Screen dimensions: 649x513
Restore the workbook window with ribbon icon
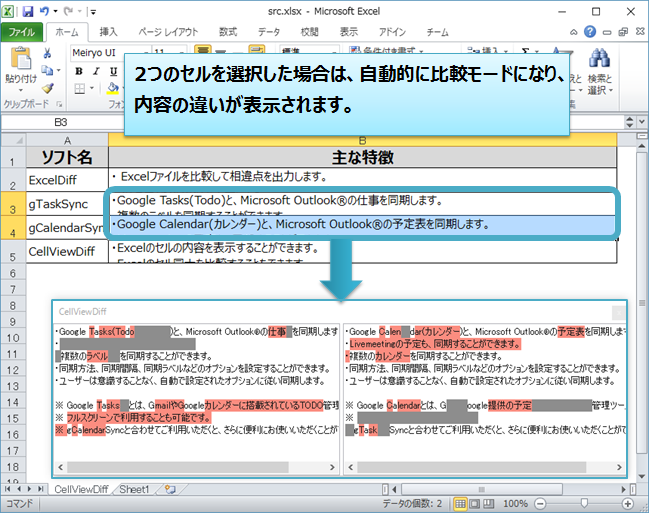tap(623, 32)
